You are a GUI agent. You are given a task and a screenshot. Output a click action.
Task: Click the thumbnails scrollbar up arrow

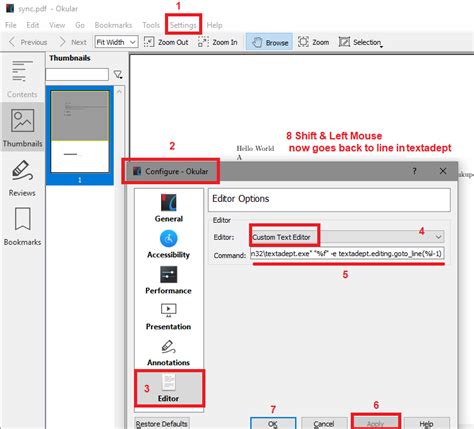click(119, 91)
